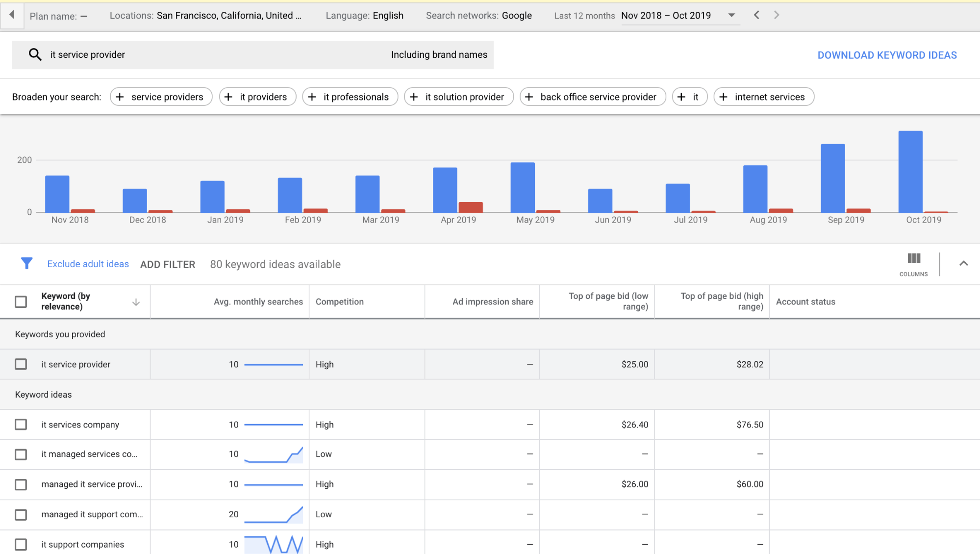
Task: Check the managed it support com row checkbox
Action: [21, 514]
